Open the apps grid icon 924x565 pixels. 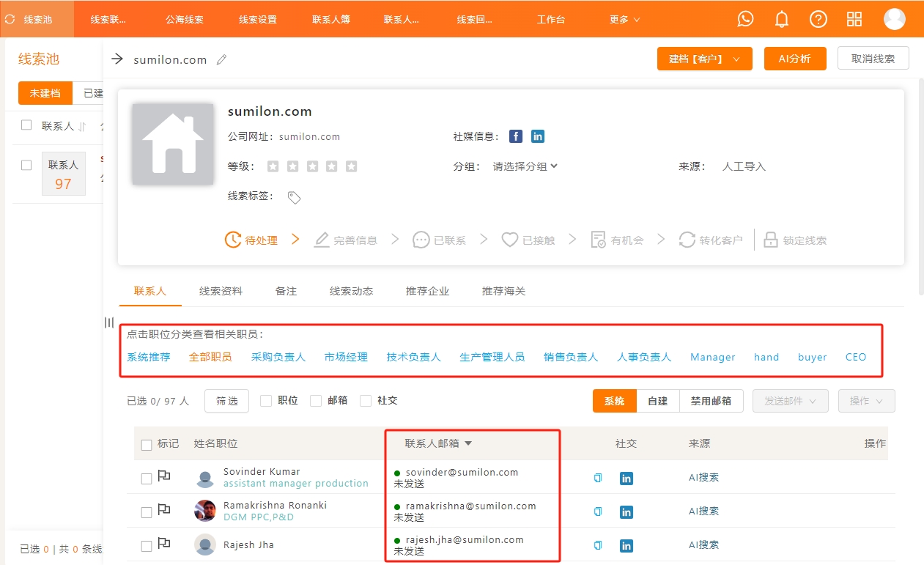coord(854,19)
